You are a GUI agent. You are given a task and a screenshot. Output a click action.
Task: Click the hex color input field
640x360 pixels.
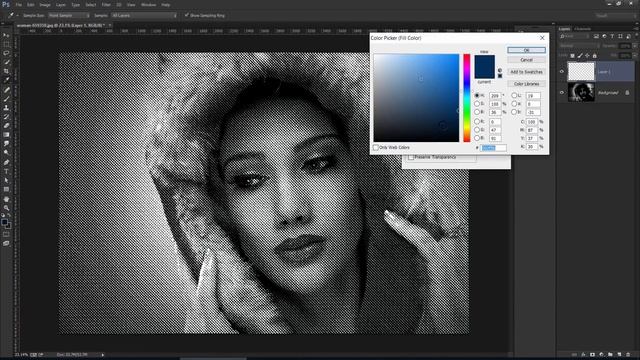point(493,148)
